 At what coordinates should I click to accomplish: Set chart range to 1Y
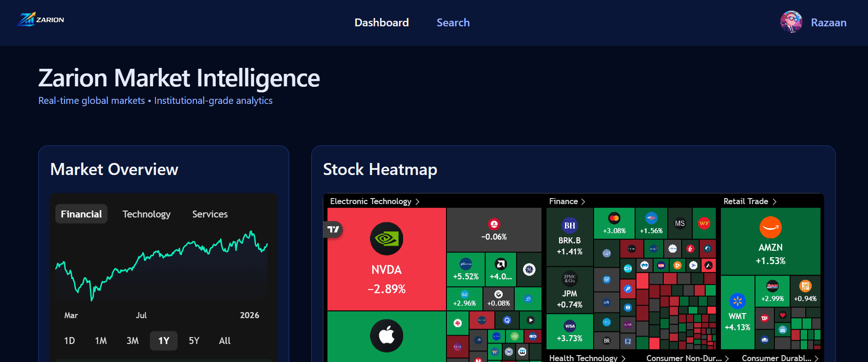coord(164,341)
